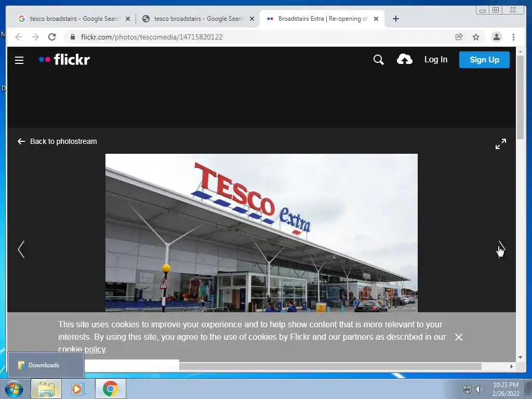The height and width of the screenshot is (399, 532).
Task: Enter fullscreen photo view
Action: [x=500, y=143]
